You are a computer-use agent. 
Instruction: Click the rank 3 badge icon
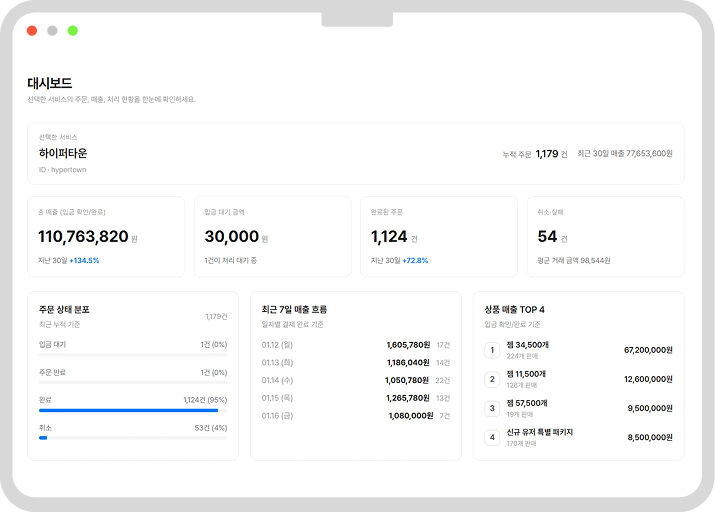point(492,408)
